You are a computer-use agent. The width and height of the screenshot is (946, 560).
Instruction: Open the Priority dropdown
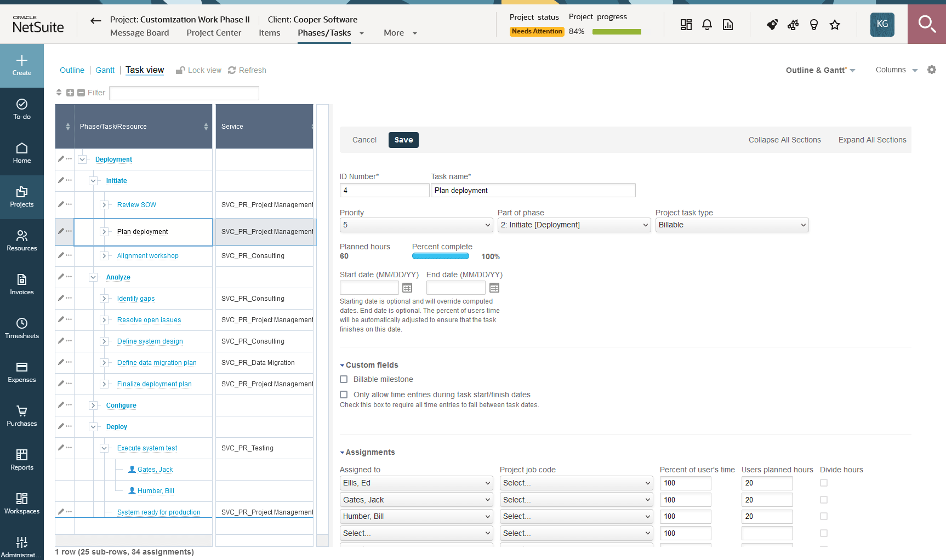coord(417,225)
